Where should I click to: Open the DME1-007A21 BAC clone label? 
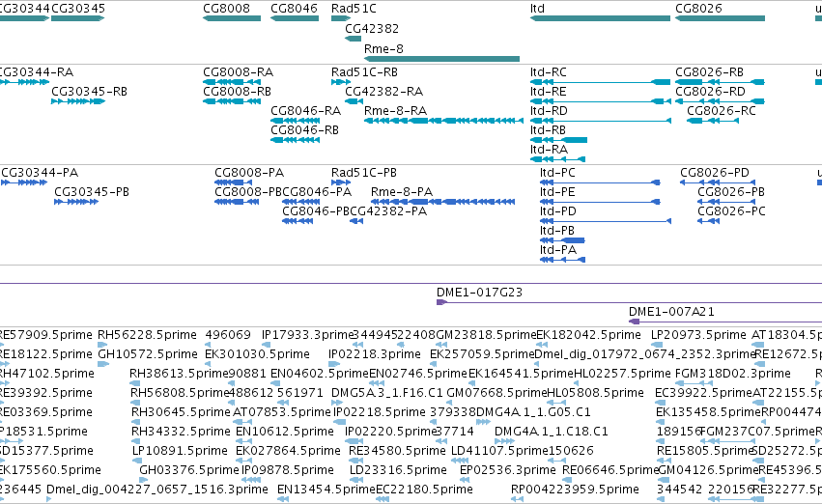pos(671,312)
